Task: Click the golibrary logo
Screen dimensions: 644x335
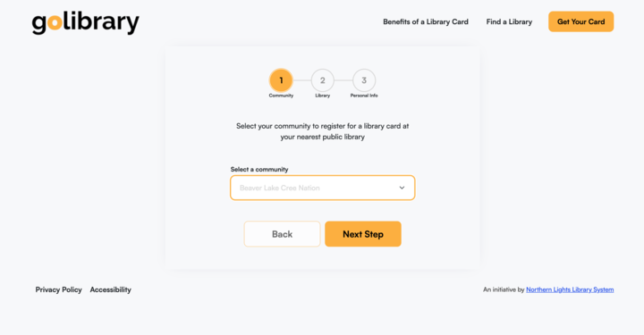Action: coord(86,23)
